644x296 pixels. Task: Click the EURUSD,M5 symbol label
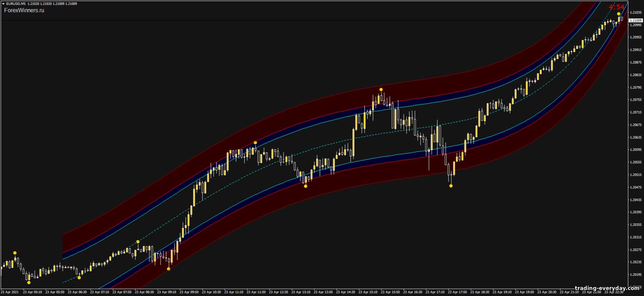[15, 4]
